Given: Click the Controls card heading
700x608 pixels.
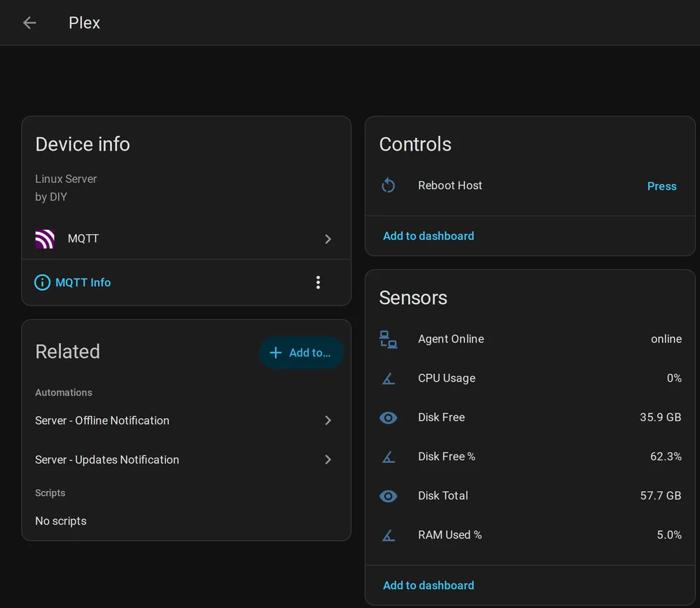Looking at the screenshot, I should 415,144.
